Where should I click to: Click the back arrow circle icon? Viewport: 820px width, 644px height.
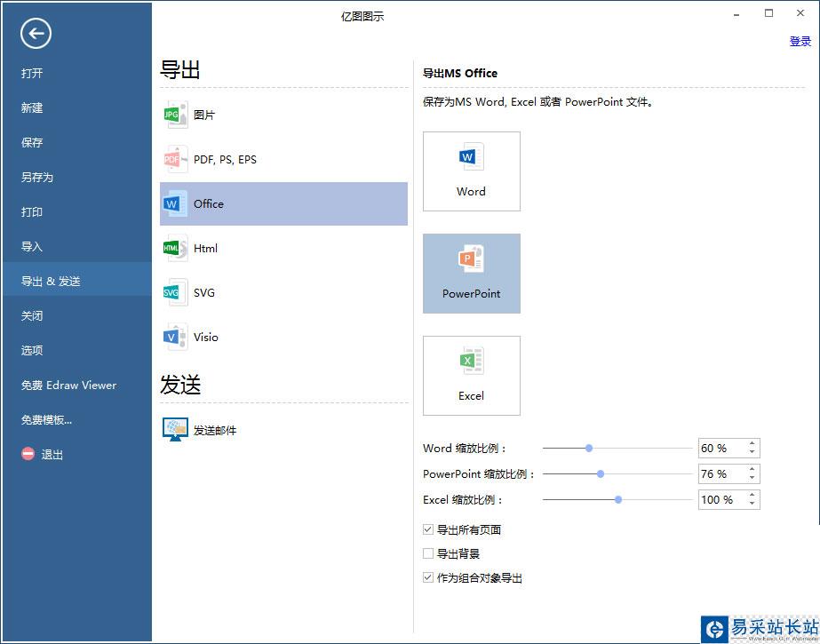36,34
